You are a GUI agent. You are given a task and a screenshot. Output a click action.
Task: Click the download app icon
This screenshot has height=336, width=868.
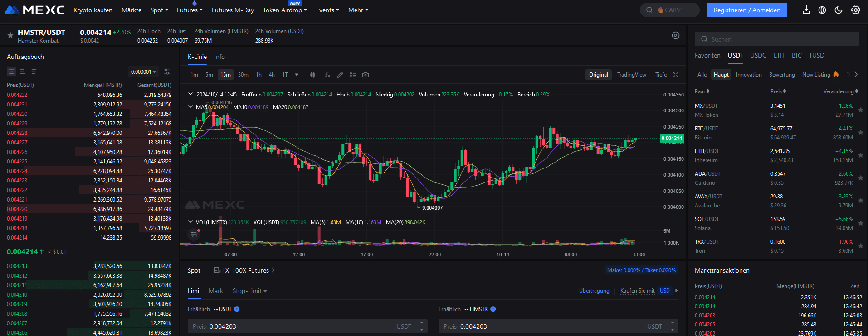click(x=806, y=10)
